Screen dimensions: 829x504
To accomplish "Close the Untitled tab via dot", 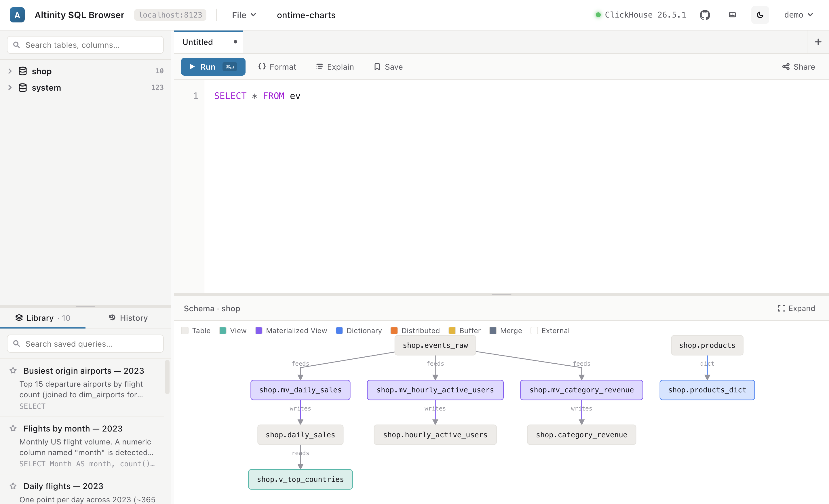I will (235, 42).
